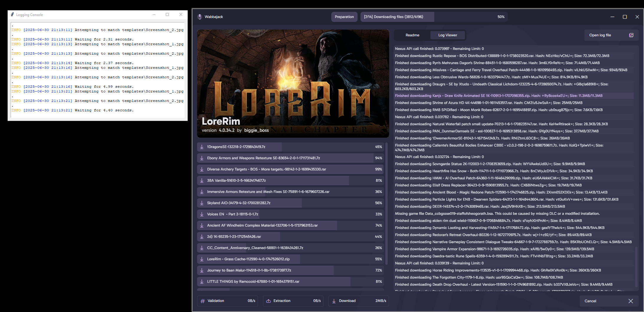Click Validation 0B/s speed value
Viewport: 644px width, 312px height.
click(251, 301)
